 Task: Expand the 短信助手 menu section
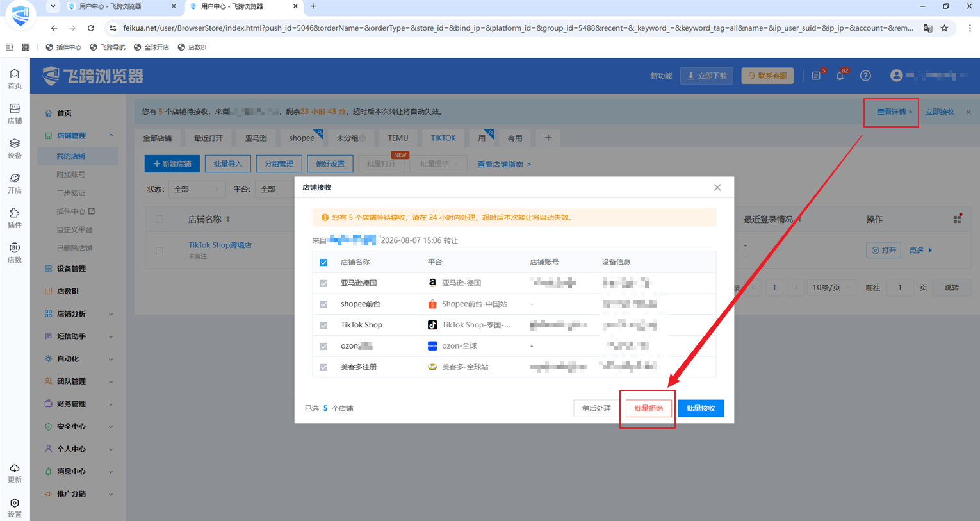111,336
